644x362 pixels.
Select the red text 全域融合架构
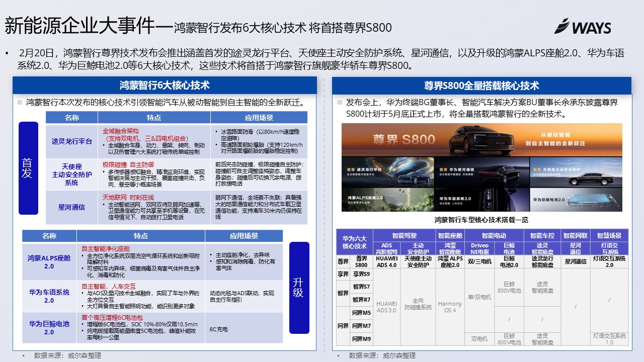(121, 131)
